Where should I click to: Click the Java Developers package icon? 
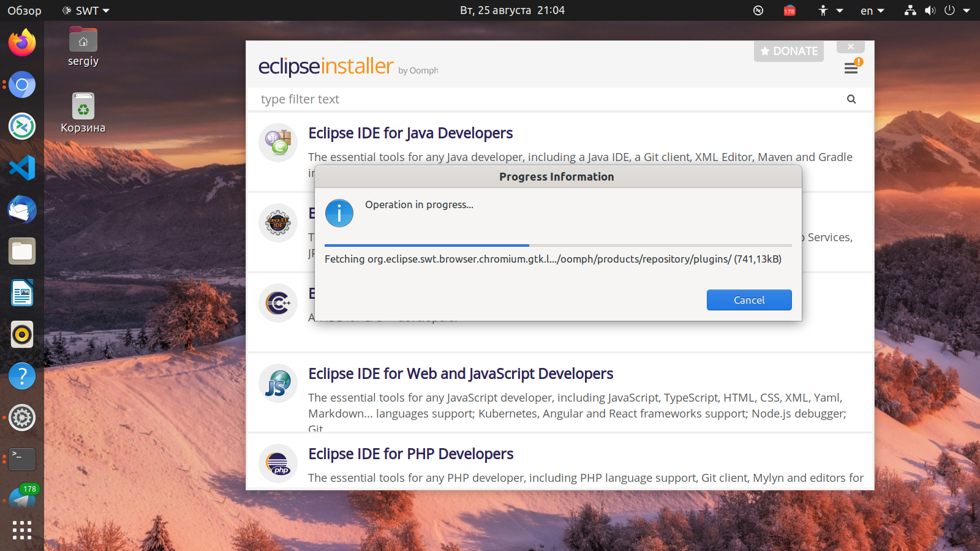pyautogui.click(x=278, y=143)
